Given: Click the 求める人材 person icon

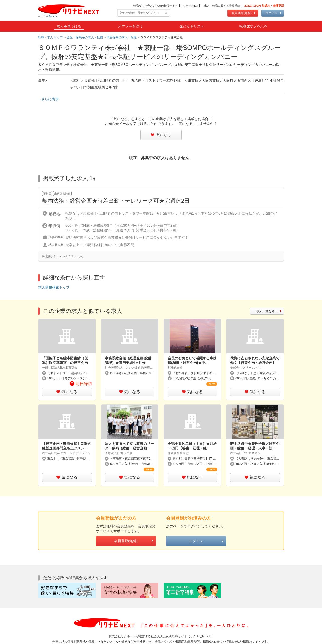Looking at the screenshot, I should click(45, 245).
